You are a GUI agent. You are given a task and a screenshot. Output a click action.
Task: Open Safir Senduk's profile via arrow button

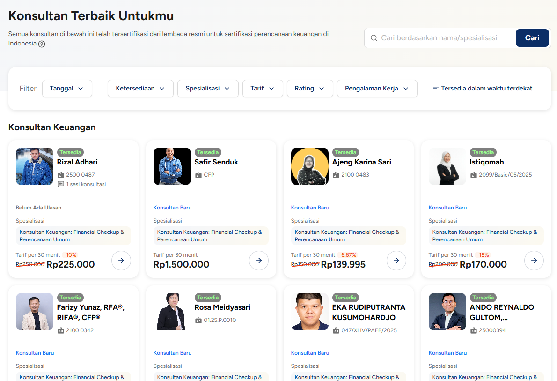259,260
